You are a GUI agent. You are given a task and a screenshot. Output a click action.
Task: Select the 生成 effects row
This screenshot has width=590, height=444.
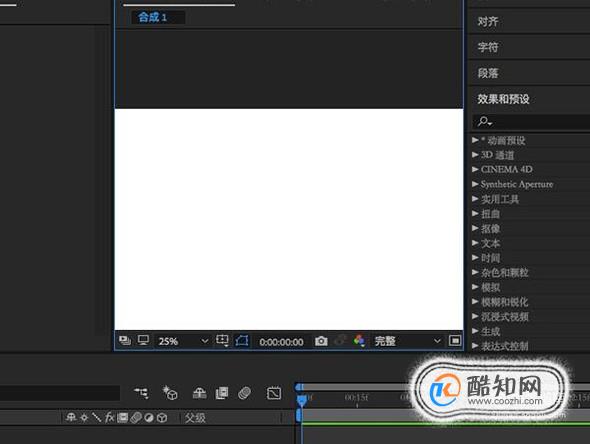click(530, 331)
